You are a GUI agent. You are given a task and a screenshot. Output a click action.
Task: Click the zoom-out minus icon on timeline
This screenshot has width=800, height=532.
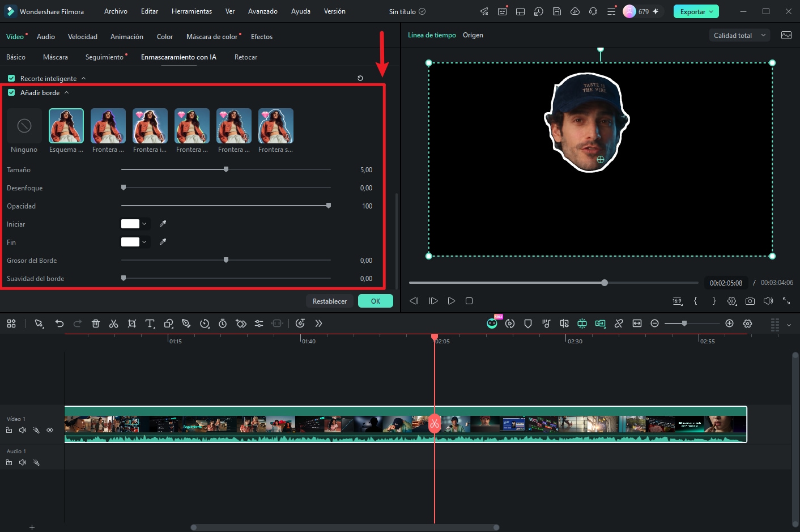(655, 324)
